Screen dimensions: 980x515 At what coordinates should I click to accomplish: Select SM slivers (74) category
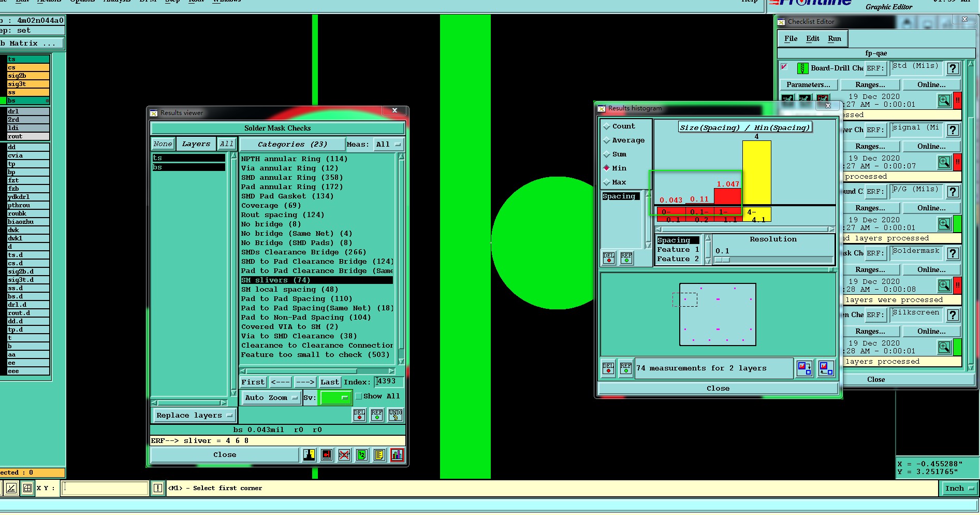coord(316,280)
